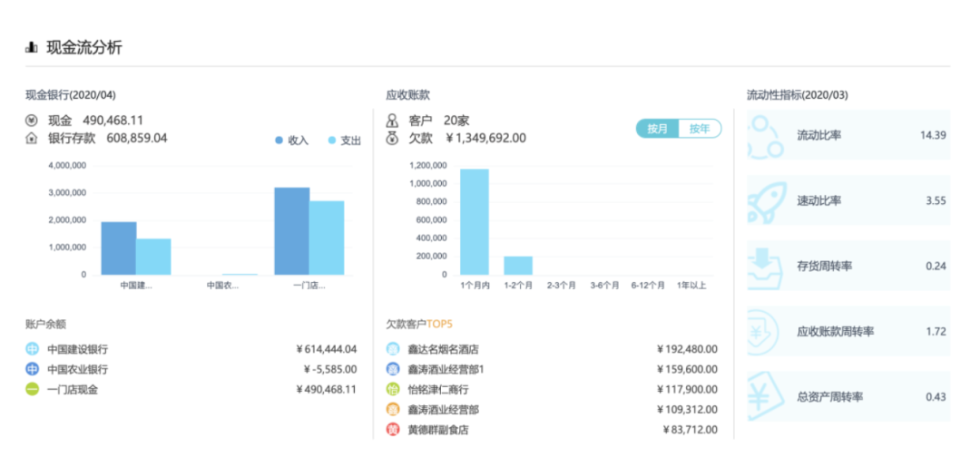Switch receivables view to 按年
This screenshot has height=466, width=980.
(x=700, y=129)
